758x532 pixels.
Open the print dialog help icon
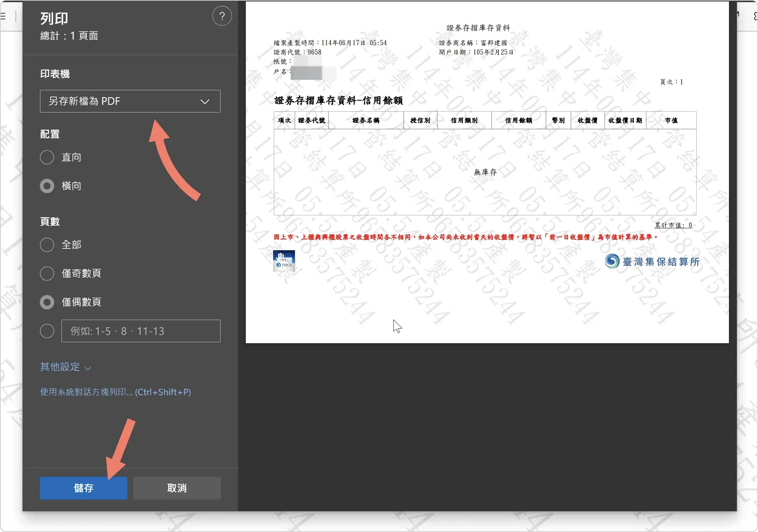(x=222, y=16)
